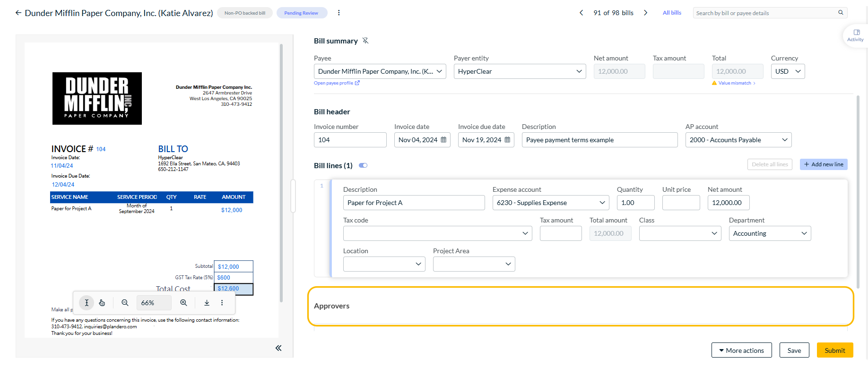Image resolution: width=868 pixels, height=376 pixels.
Task: Open the More actions menu
Action: 741,350
